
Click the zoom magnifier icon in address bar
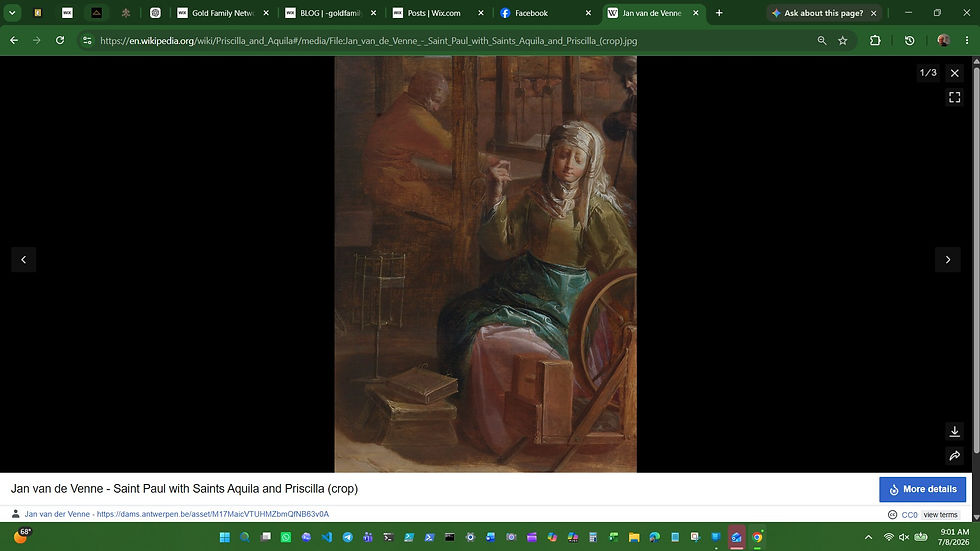point(822,41)
